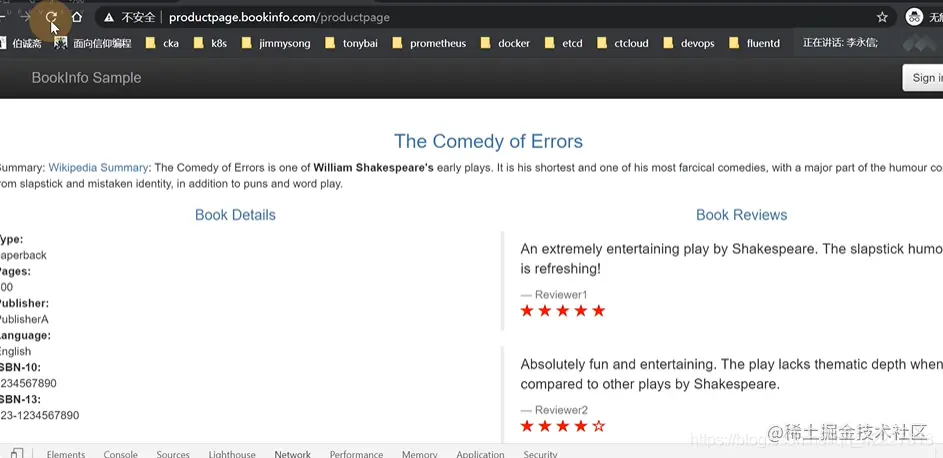Click Reviewer2's four-star rating
The height and width of the screenshot is (458, 943).
(562, 426)
